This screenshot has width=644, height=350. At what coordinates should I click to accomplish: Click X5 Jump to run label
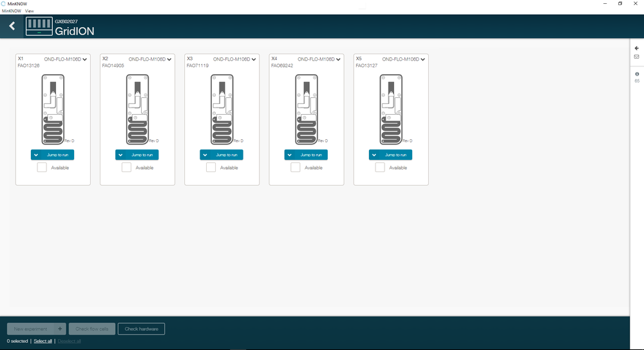click(x=395, y=155)
